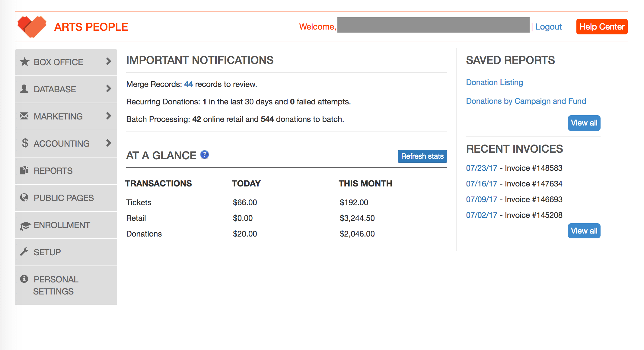Click the Database person icon

pyautogui.click(x=24, y=89)
